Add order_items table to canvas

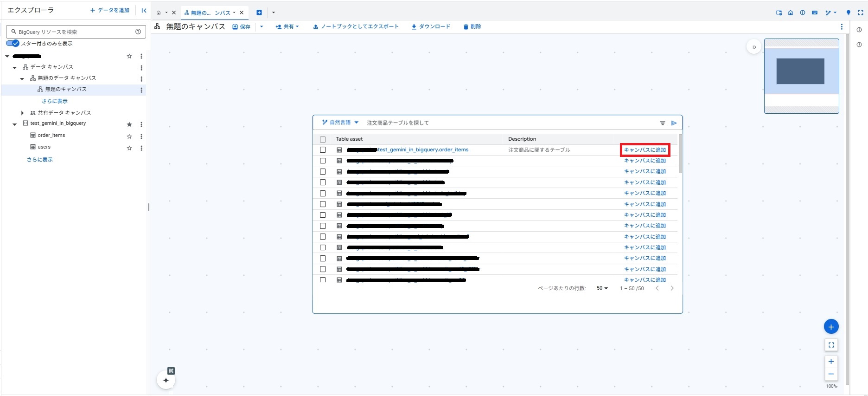click(x=645, y=150)
